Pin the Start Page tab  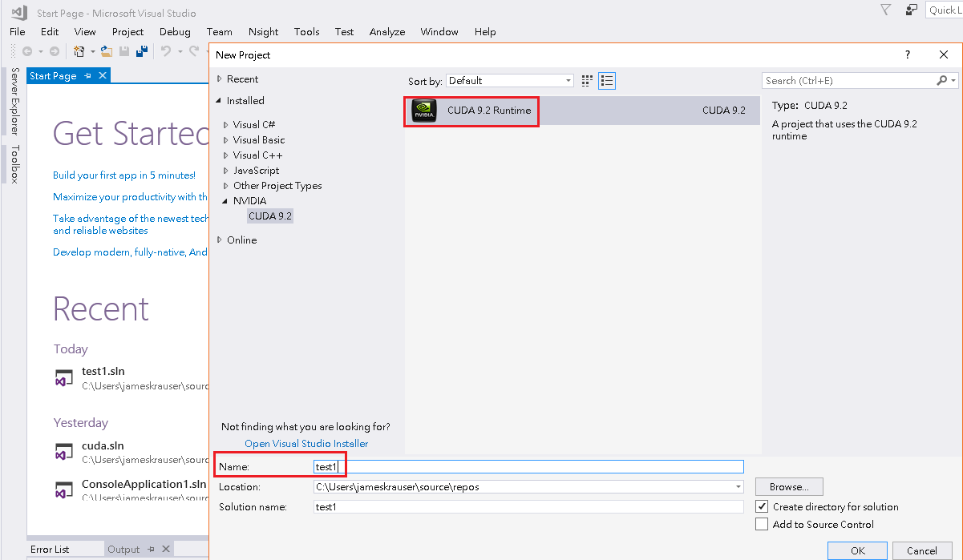pyautogui.click(x=88, y=76)
